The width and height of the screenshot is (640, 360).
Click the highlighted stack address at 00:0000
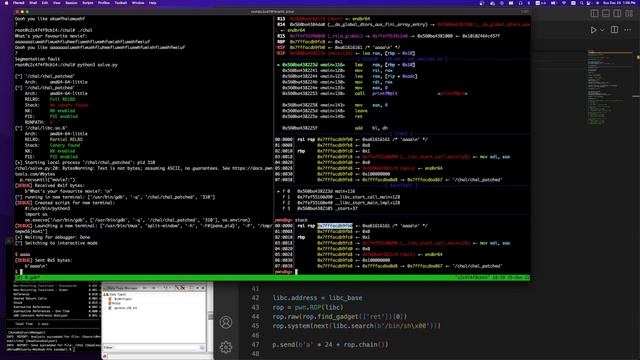tap(335, 226)
